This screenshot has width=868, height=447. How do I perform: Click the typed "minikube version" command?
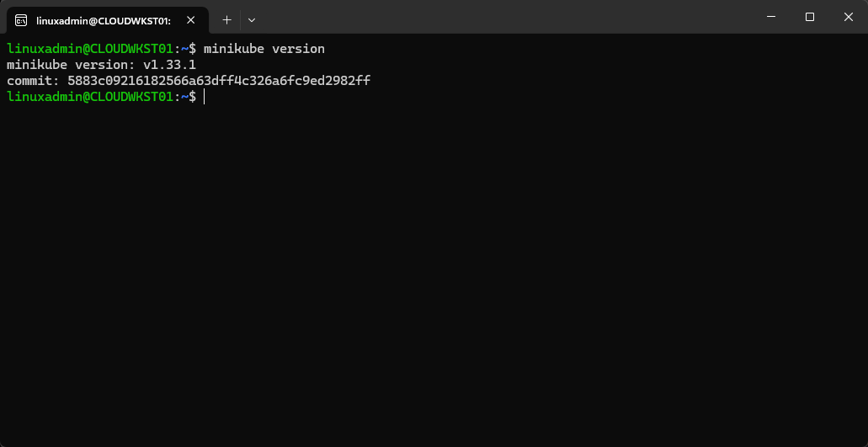(264, 49)
